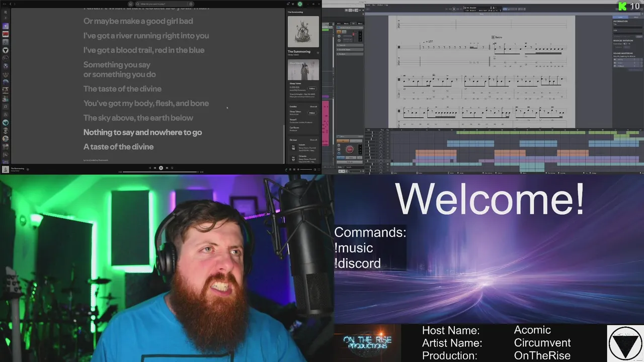Open the Spotify user profile avatar
The width and height of the screenshot is (644, 362).
coord(300,4)
